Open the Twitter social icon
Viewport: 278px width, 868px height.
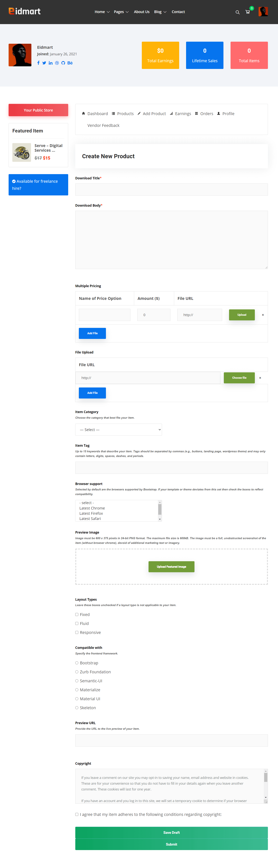[x=44, y=63]
